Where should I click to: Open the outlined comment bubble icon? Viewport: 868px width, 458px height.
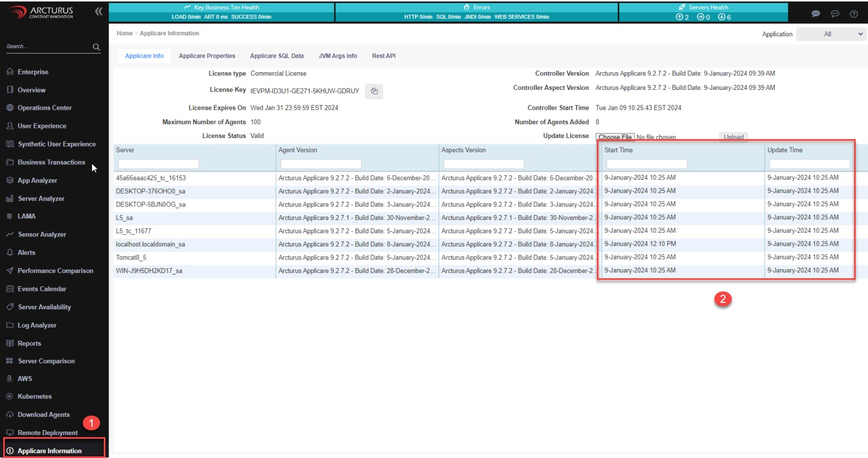(x=835, y=14)
